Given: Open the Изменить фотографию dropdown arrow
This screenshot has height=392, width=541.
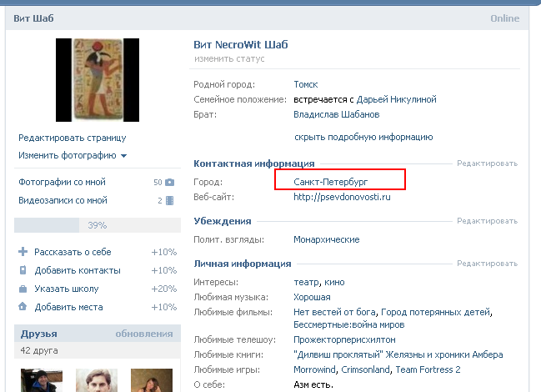Looking at the screenshot, I should [x=124, y=156].
